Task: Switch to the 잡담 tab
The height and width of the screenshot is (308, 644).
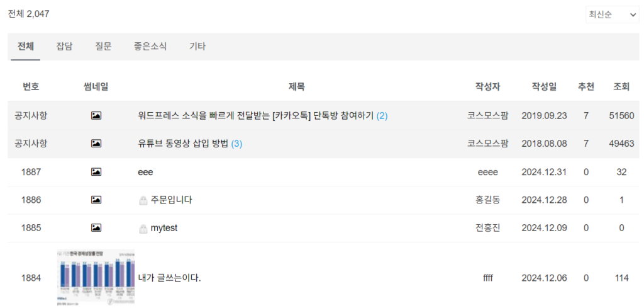Action: [64, 47]
